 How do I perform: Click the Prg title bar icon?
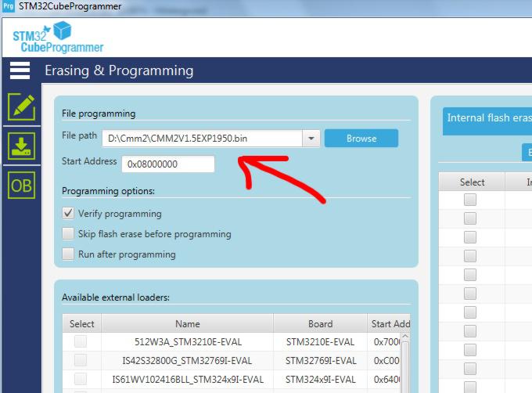click(x=8, y=7)
